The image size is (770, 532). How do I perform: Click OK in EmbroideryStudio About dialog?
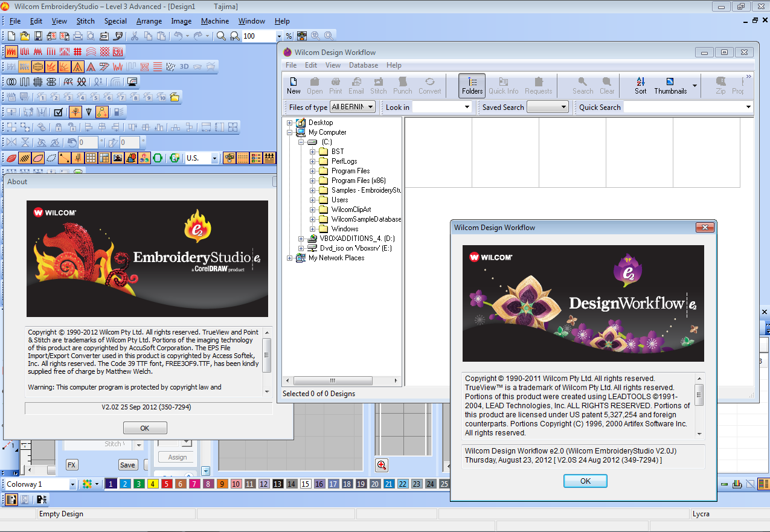[145, 428]
